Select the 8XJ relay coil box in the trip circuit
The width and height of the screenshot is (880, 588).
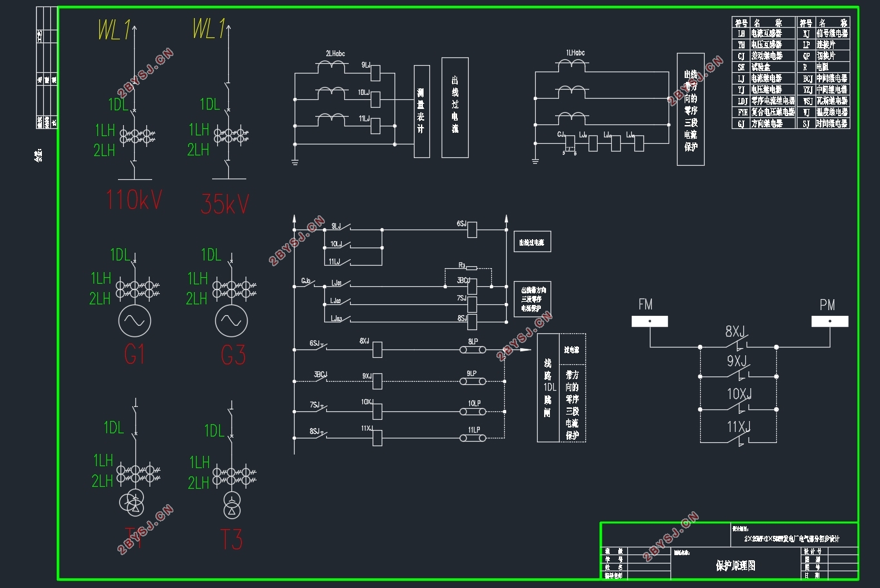378,349
